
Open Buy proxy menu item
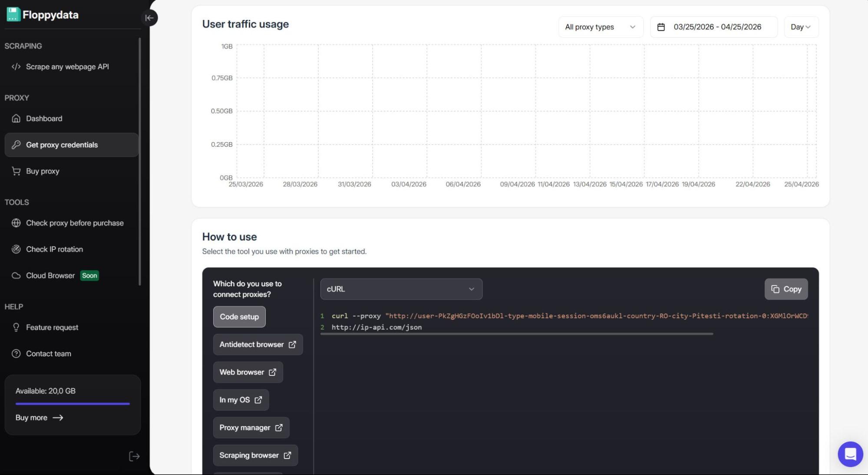(x=43, y=171)
